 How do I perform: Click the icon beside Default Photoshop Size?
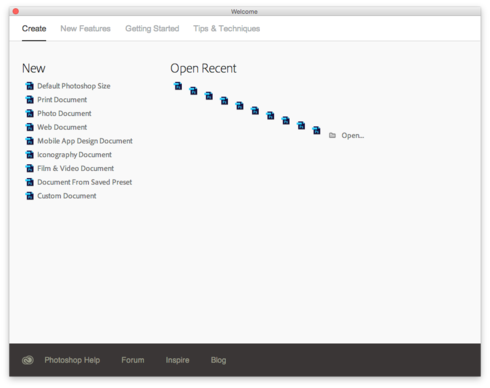(30, 86)
